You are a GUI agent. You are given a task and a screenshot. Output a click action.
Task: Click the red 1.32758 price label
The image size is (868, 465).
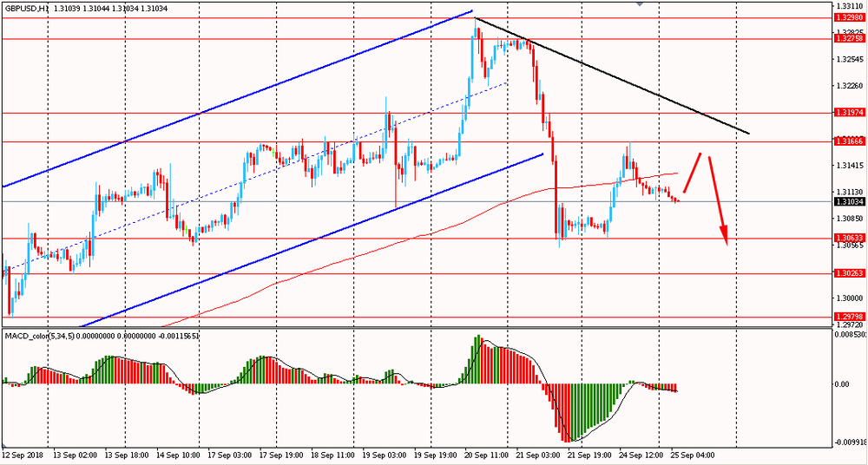pyautogui.click(x=849, y=39)
